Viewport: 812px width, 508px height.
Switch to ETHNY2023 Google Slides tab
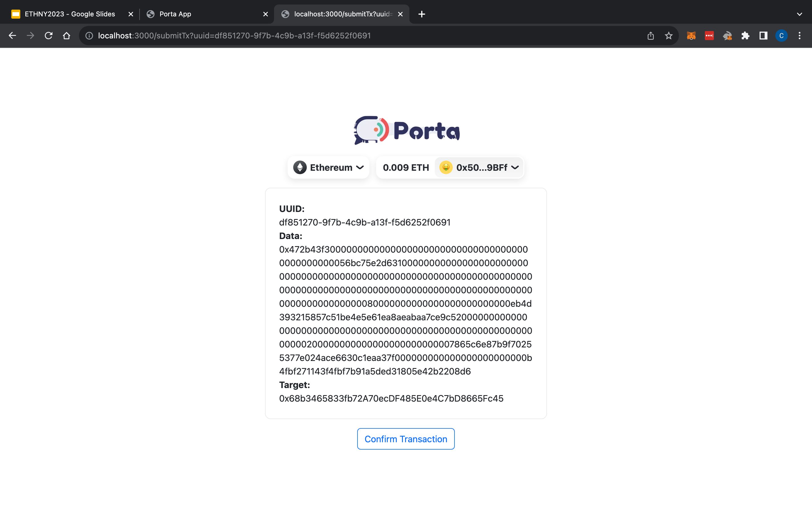70,14
